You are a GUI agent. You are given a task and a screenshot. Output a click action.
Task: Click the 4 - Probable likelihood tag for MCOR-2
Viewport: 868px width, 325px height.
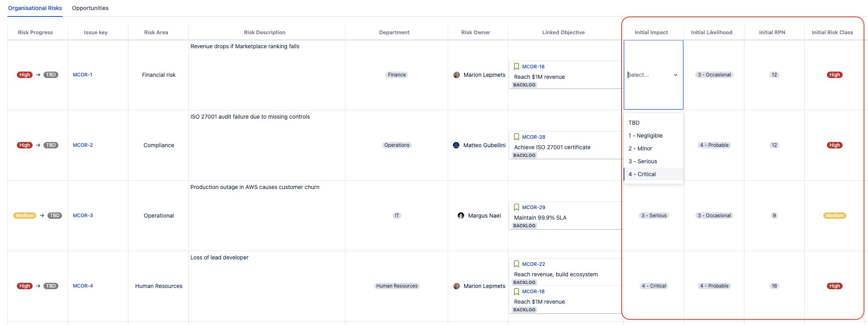tap(714, 145)
